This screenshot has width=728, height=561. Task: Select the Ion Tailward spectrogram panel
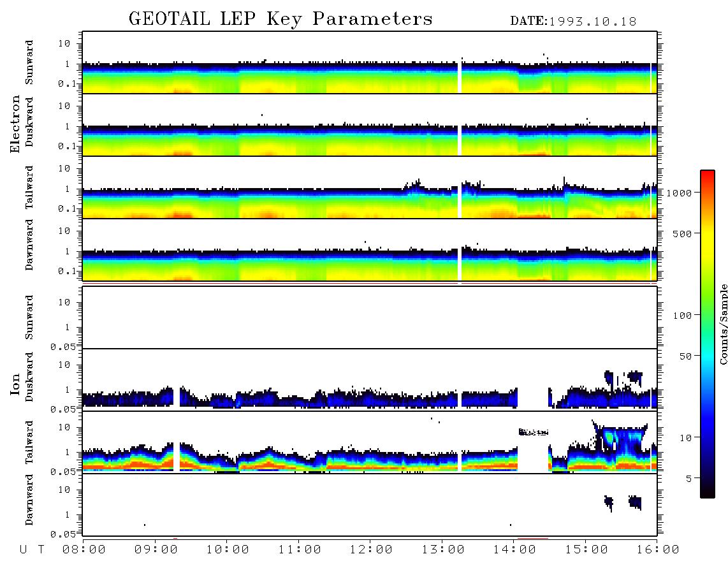point(370,442)
